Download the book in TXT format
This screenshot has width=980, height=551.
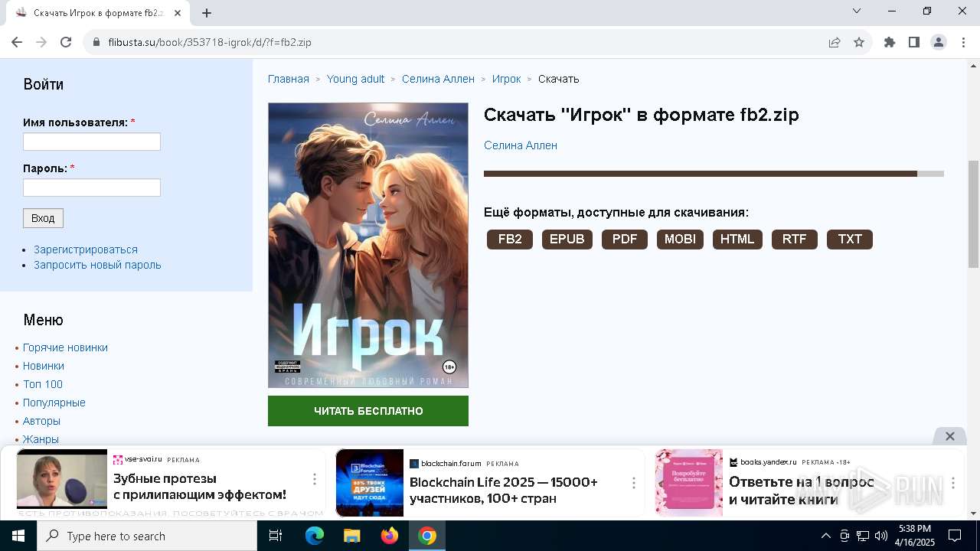click(x=850, y=240)
